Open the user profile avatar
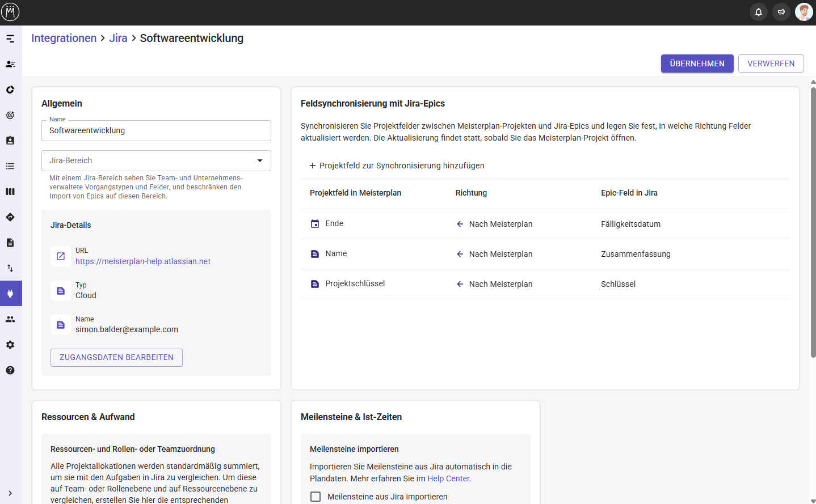 (x=804, y=12)
